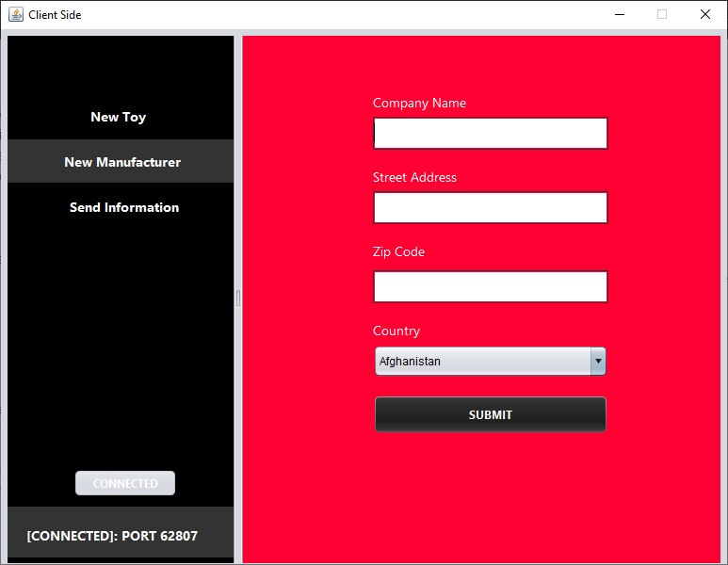
Task: Focus the Street Address text box
Action: pos(491,207)
